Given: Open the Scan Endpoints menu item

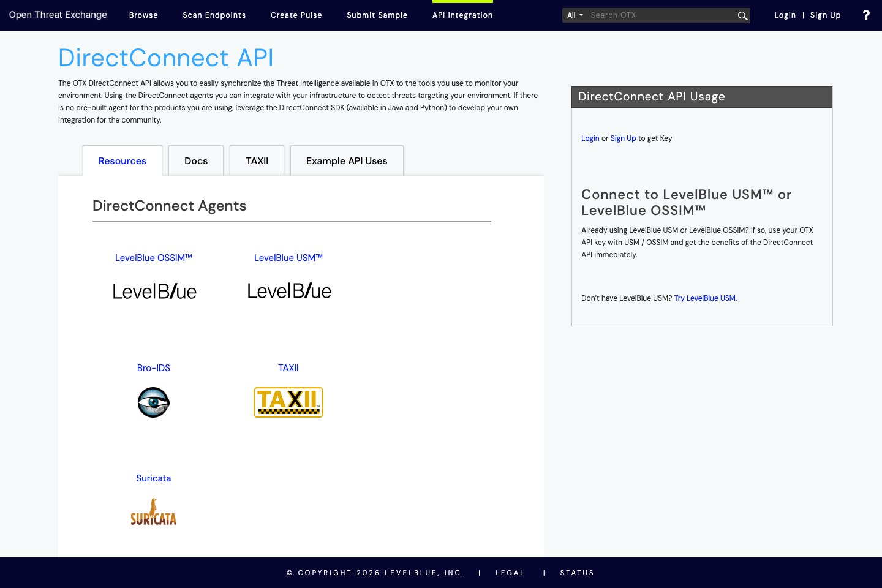Looking at the screenshot, I should [214, 15].
